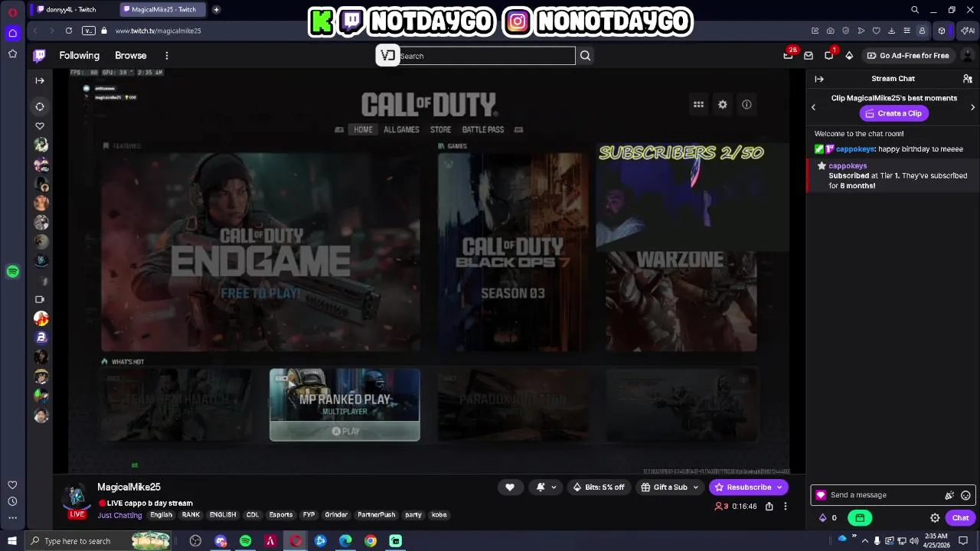Open Opera sidebar favorites heart icon
The image size is (980, 551).
12,485
